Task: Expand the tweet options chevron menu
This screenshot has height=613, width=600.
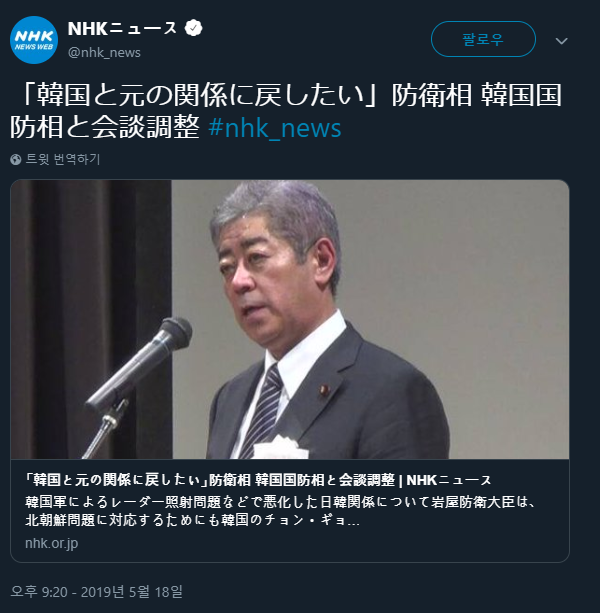Action: coord(561,41)
